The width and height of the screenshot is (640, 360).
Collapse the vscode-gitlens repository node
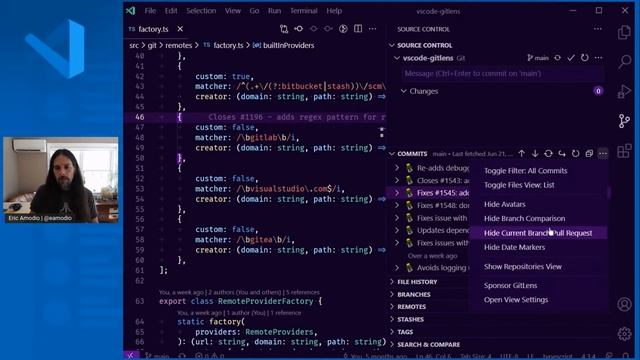pyautogui.click(x=397, y=58)
